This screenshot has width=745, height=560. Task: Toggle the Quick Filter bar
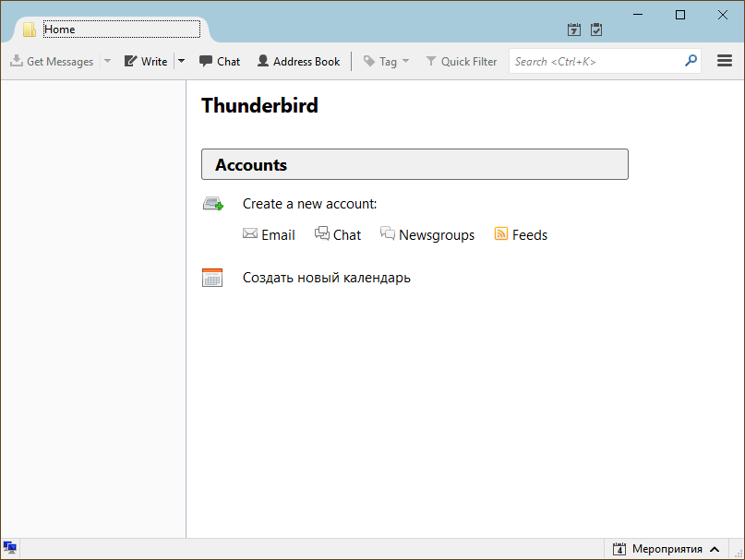click(x=461, y=61)
